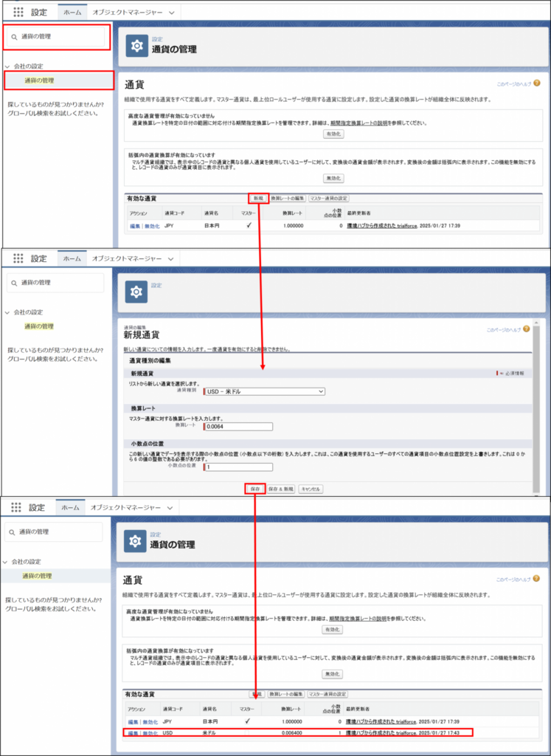Screen dimensions: 551x756
Task: Expand the chevron next to オブジェクトマネージャー in top panel
Action: 172,13
